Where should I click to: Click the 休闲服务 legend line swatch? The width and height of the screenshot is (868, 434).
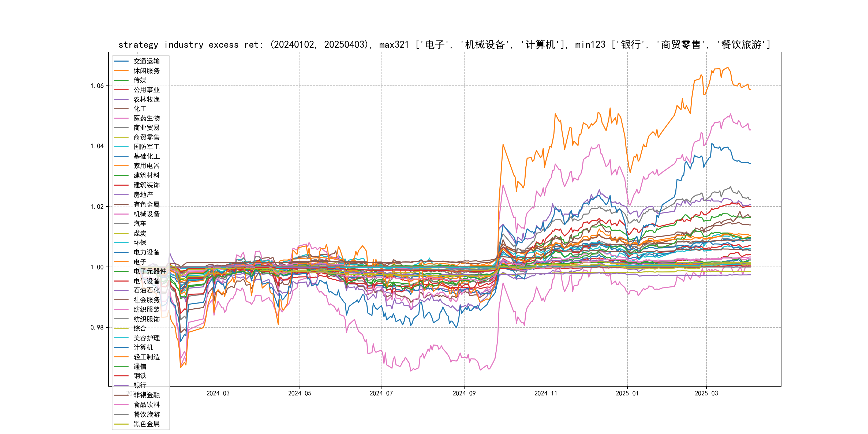pyautogui.click(x=121, y=71)
